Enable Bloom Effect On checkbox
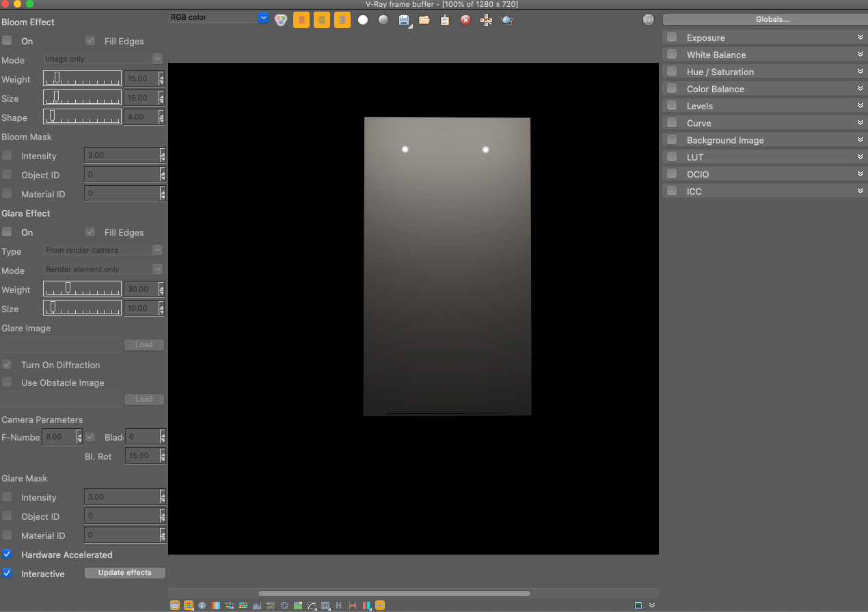This screenshot has width=868, height=612. tap(7, 41)
